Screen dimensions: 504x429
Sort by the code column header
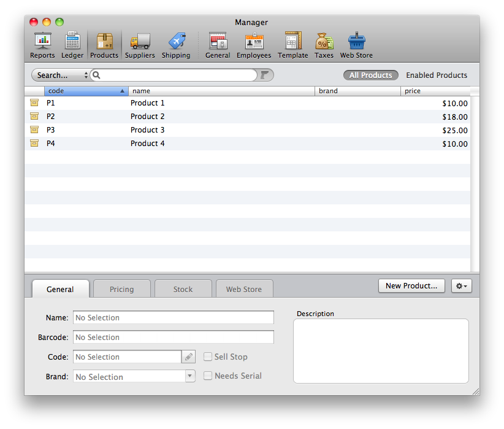(86, 91)
